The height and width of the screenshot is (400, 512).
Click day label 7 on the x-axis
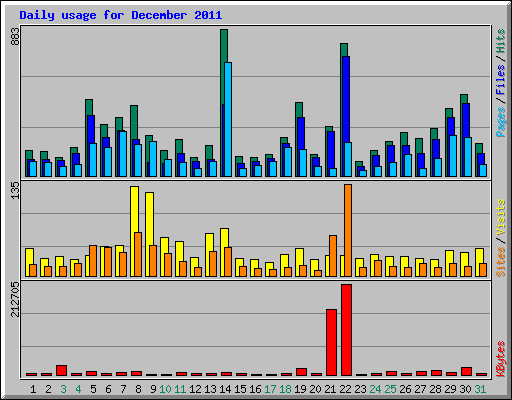point(123,389)
